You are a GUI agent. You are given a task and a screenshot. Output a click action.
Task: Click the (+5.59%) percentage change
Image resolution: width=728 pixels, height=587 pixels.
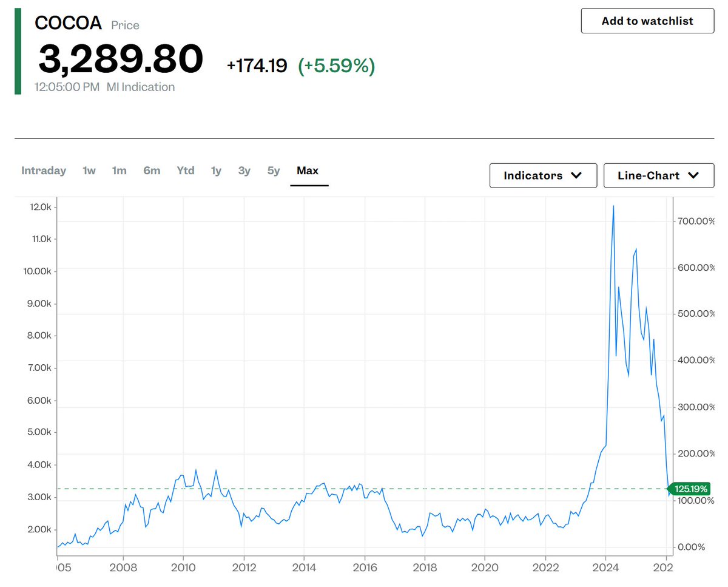click(x=337, y=66)
